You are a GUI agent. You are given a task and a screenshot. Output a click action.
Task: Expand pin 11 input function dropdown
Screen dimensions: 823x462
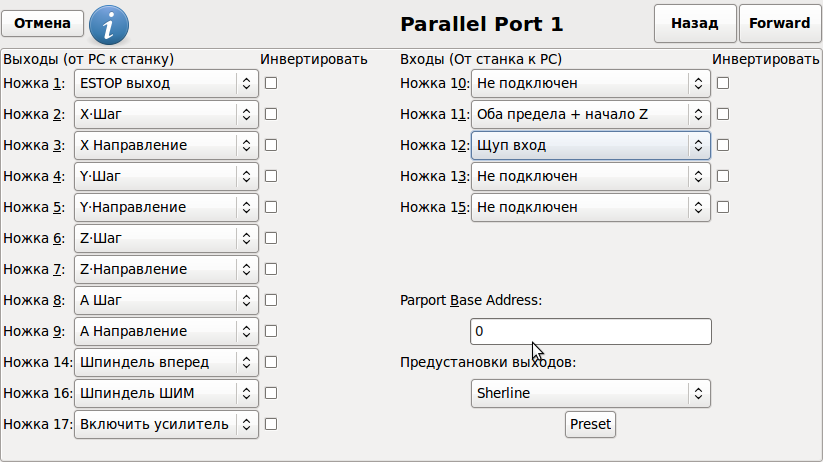pyautogui.click(x=590, y=114)
